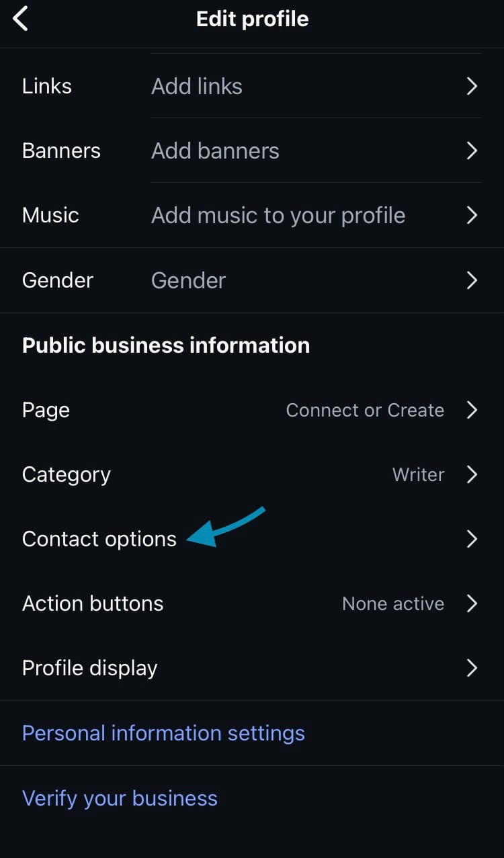Tap the Add links field

coord(197,86)
